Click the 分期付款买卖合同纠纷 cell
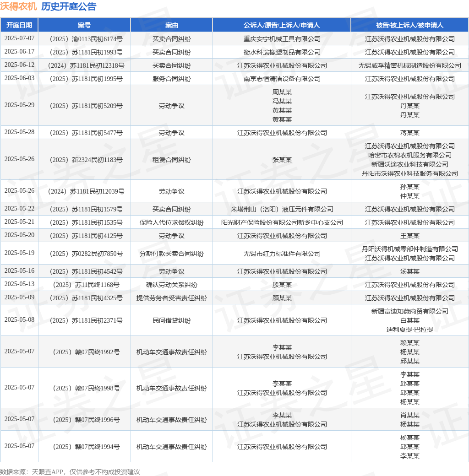This screenshot has height=476, width=469. 172,254
